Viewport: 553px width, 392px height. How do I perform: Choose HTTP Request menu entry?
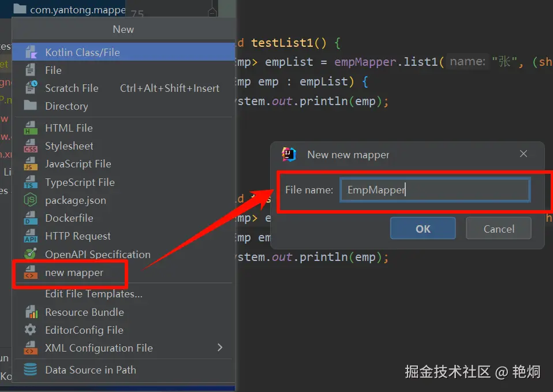(124, 236)
